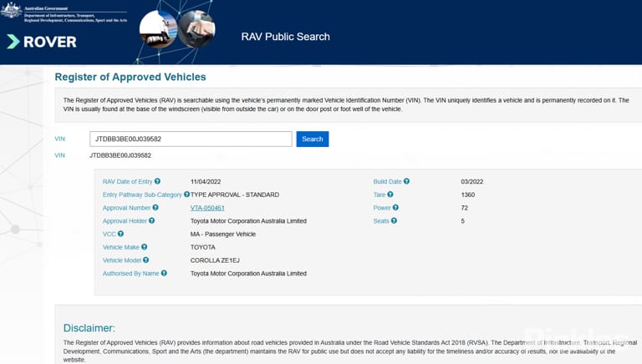Select the Approval Number label
The width and height of the screenshot is (642, 364).
coord(126,208)
